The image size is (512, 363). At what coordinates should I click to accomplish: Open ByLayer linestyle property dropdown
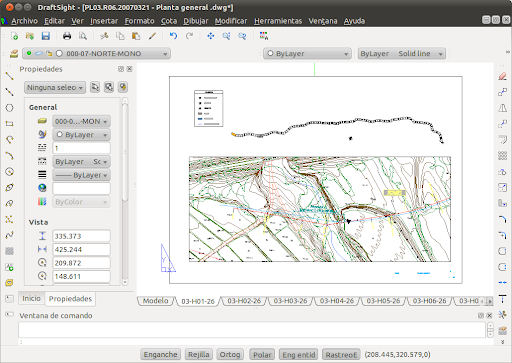coord(81,162)
